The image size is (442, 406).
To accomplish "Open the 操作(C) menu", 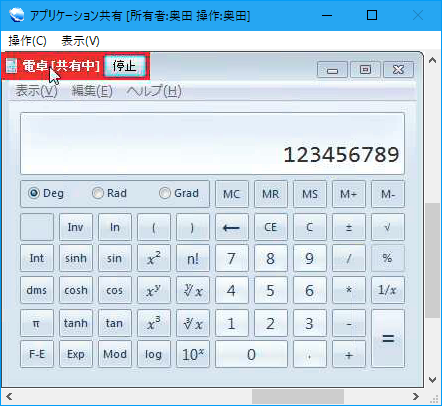I will (x=27, y=41).
